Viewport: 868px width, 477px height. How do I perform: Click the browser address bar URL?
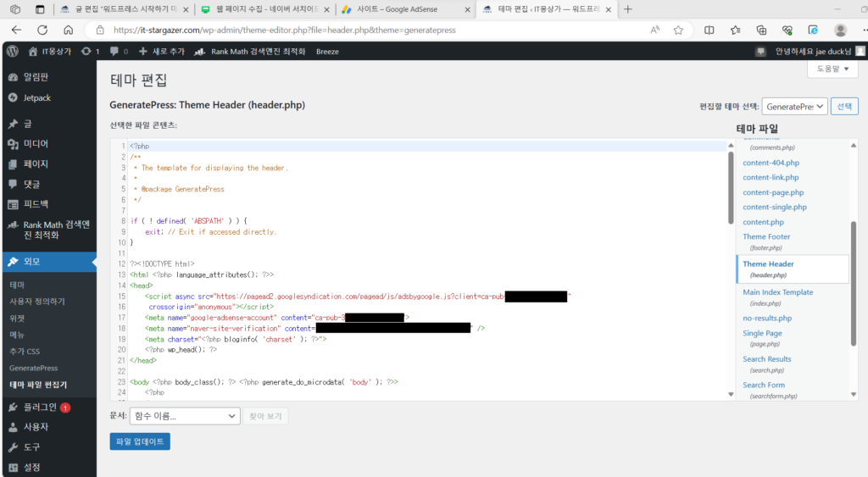(x=285, y=30)
